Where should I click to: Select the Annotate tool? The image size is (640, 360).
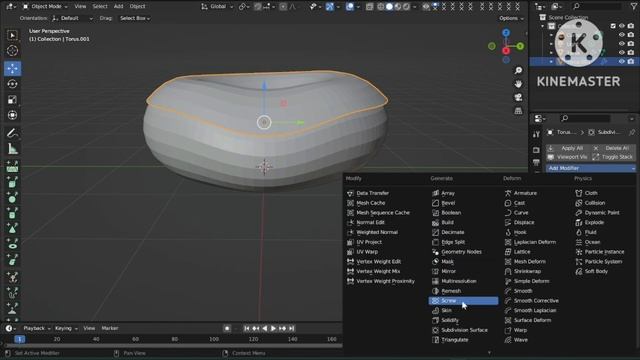coord(12,133)
